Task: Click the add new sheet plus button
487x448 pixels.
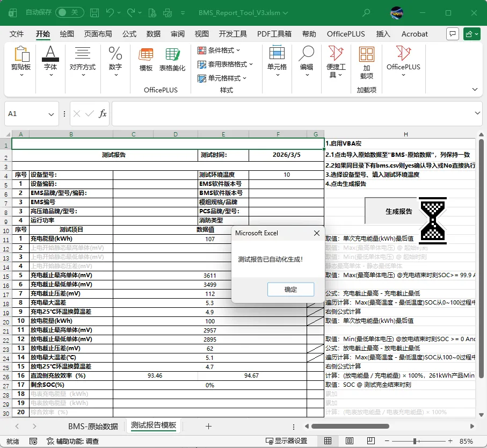Action: (x=209, y=427)
